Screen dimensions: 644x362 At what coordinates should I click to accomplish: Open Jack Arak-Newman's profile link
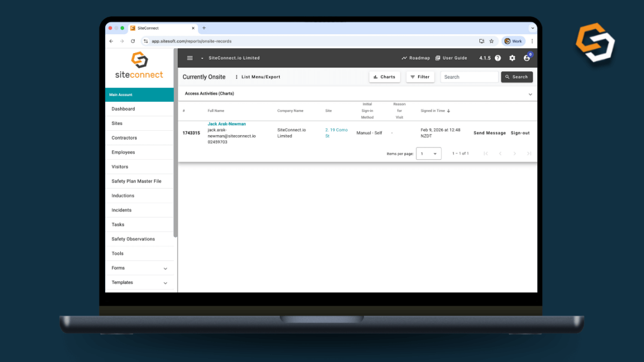click(226, 124)
